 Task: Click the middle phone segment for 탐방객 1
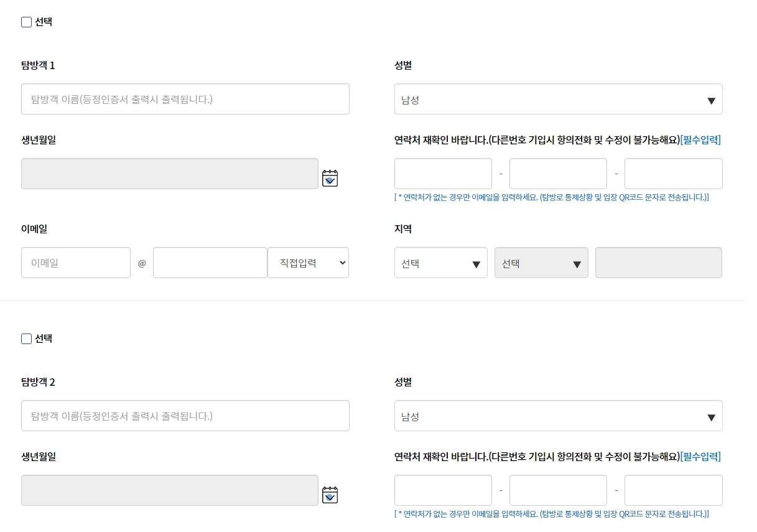point(558,173)
